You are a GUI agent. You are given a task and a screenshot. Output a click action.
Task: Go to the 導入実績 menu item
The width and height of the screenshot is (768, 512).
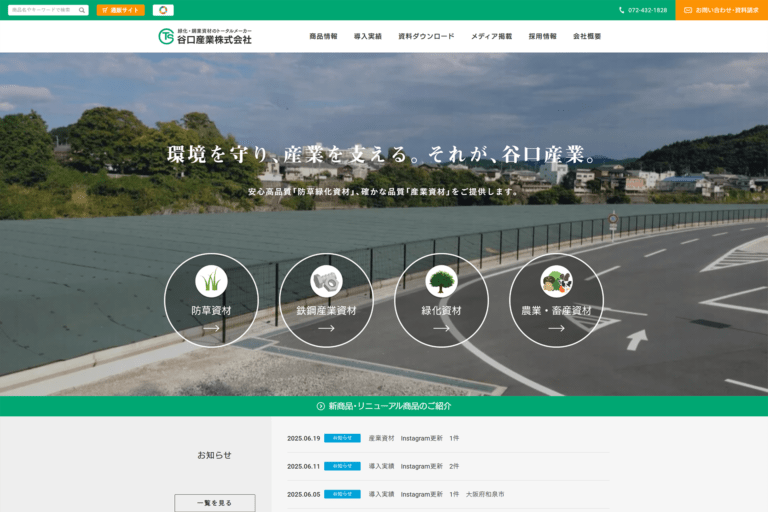(367, 36)
